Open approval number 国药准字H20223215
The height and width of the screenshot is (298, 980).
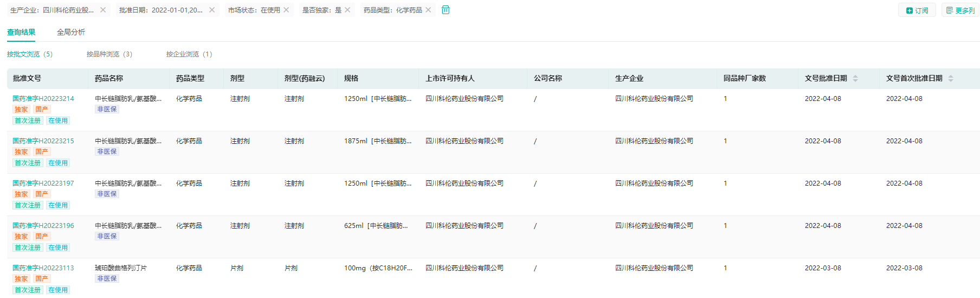pos(43,141)
